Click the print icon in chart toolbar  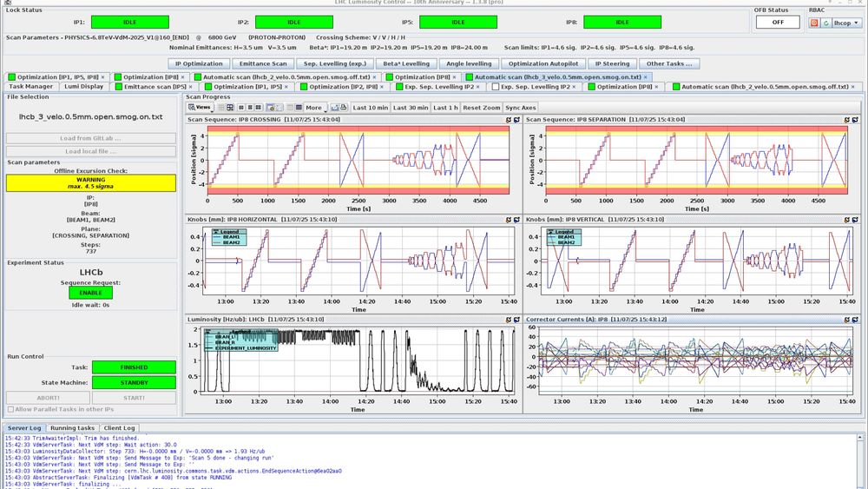(x=343, y=108)
